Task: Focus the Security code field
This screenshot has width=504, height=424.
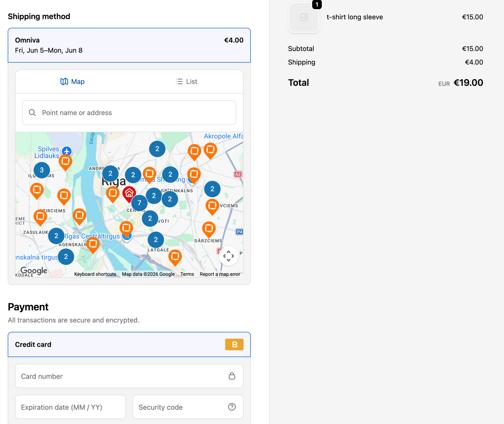Action: pyautogui.click(x=188, y=407)
